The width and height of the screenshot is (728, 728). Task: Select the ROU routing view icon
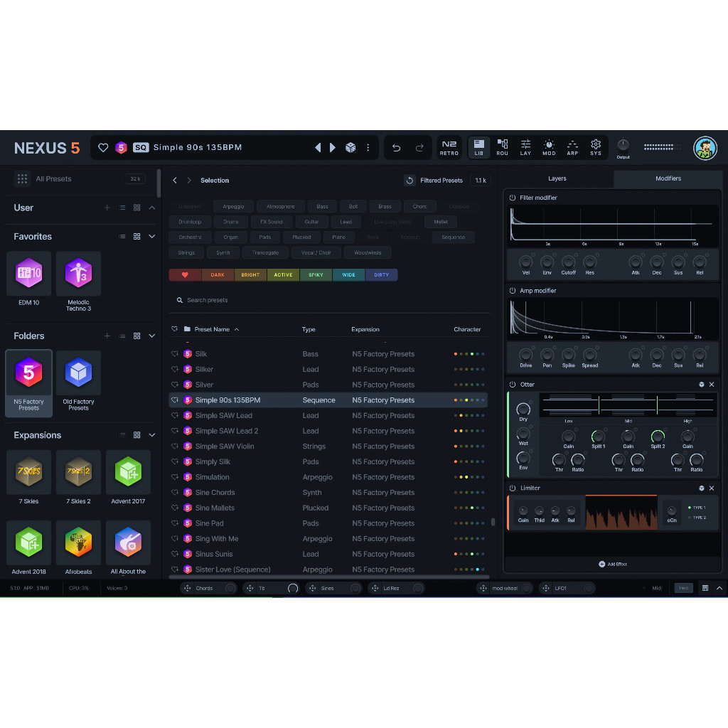pos(502,147)
